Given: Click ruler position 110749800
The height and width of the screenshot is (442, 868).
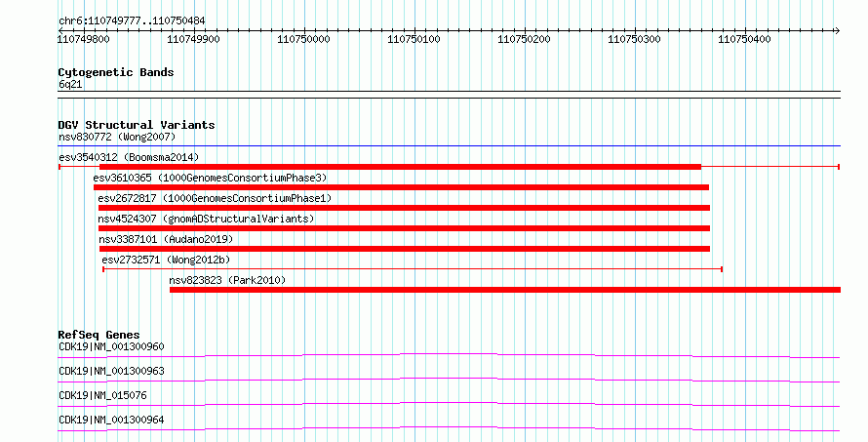Looking at the screenshot, I should pos(84,39).
